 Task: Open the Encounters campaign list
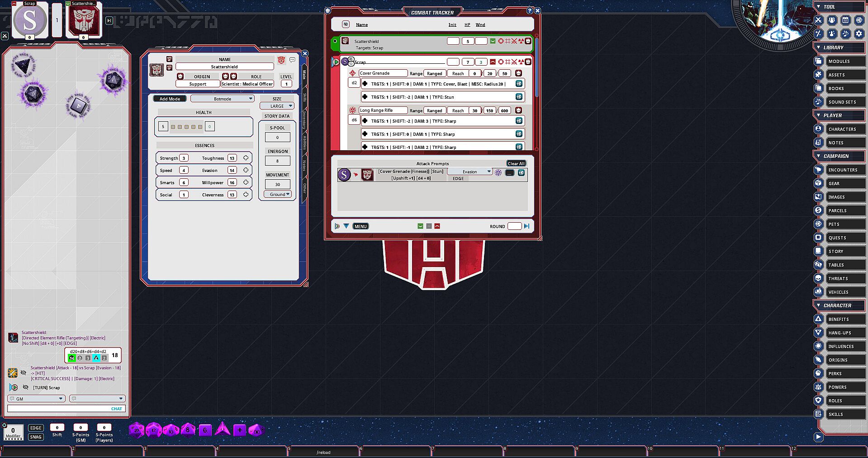tap(845, 170)
